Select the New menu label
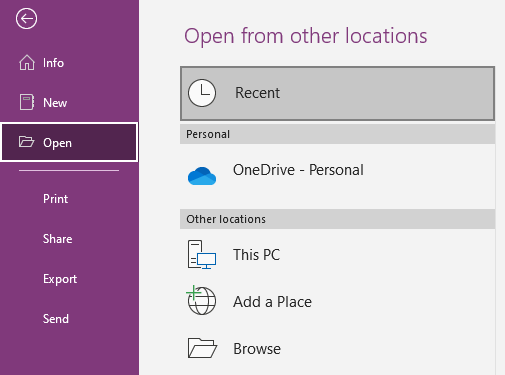The image size is (505, 375). [x=55, y=103]
